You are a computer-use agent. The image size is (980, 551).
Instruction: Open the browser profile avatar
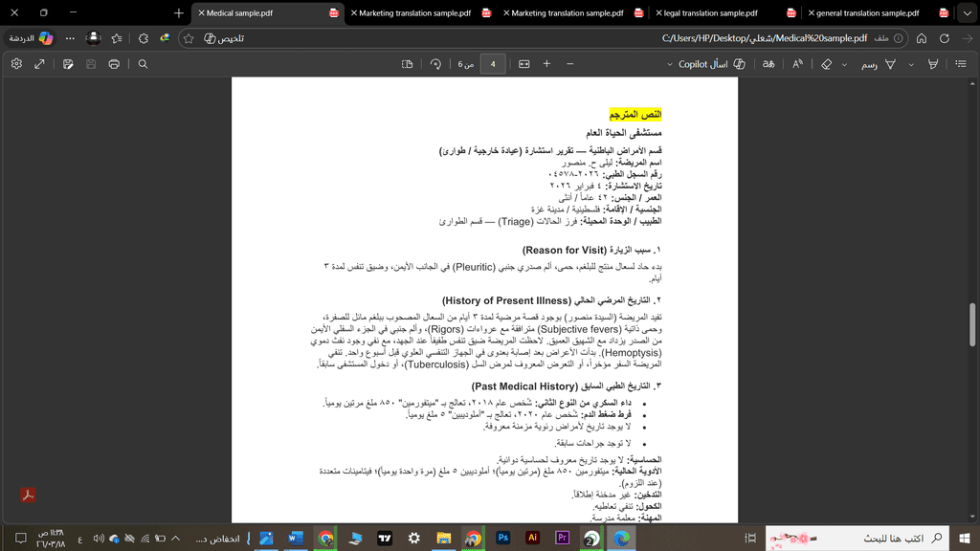pos(93,38)
